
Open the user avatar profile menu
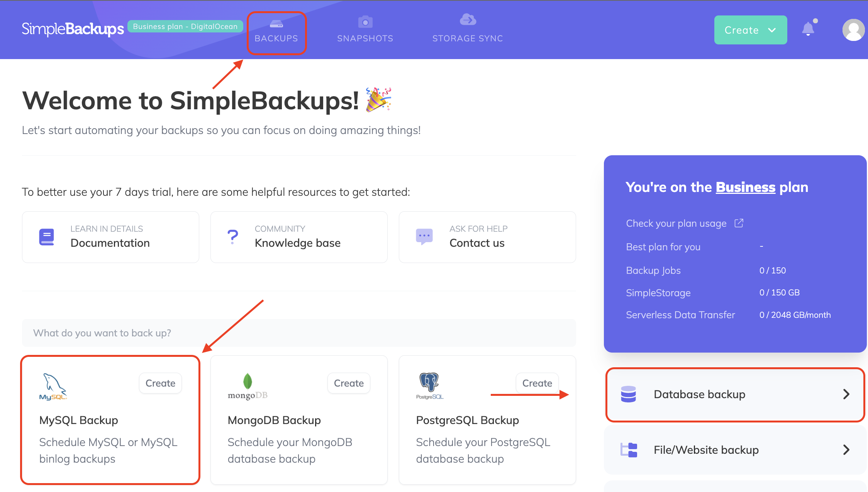[853, 30]
